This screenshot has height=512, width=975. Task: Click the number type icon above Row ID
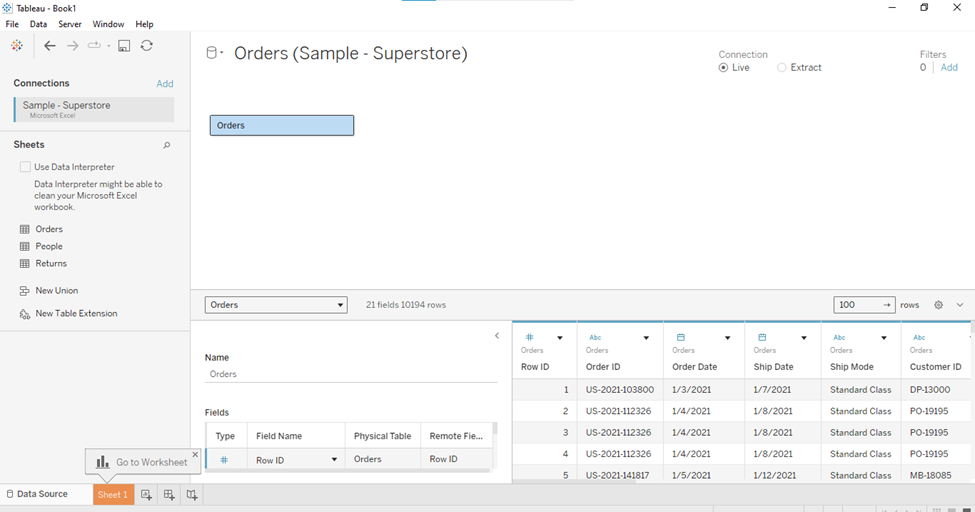click(530, 337)
